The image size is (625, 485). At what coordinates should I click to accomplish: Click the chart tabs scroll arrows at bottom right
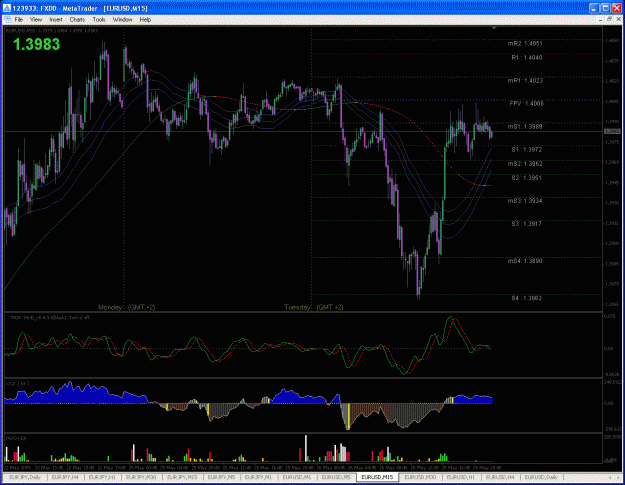tap(614, 477)
